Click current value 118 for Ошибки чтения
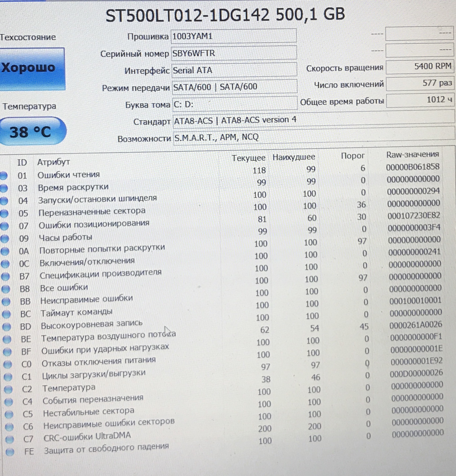Image resolution: width=456 pixels, height=476 pixels. coord(259,170)
